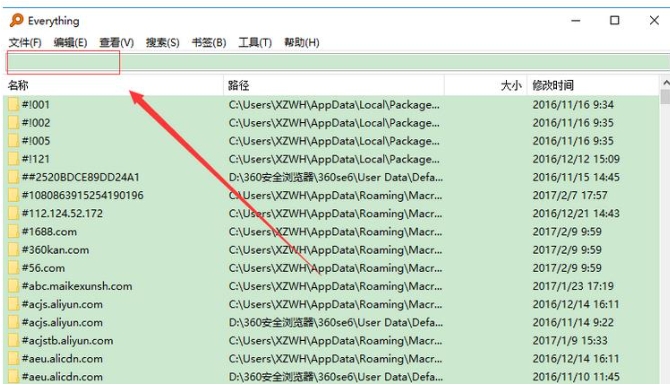
Task: Select the #112.124.52.172 entry
Action: [x=62, y=214]
